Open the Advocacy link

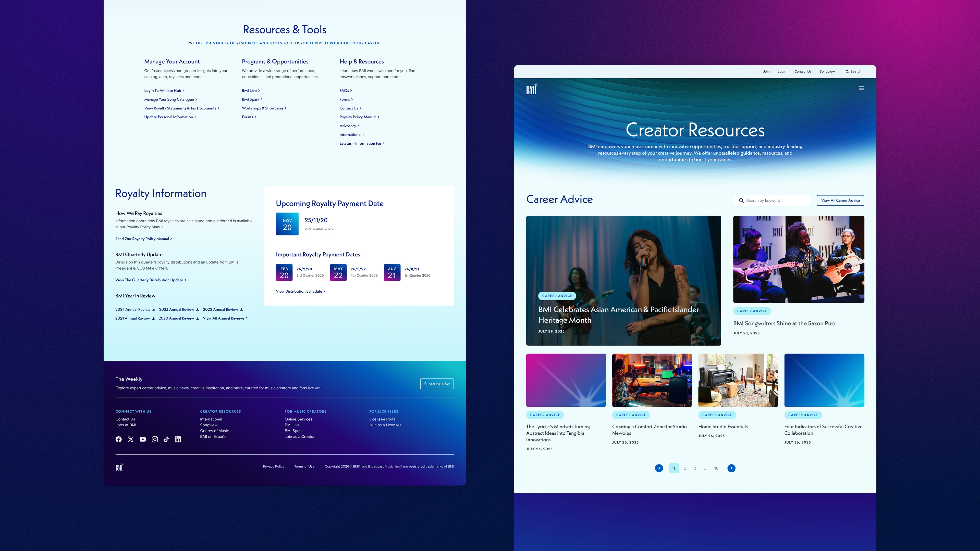(x=349, y=126)
